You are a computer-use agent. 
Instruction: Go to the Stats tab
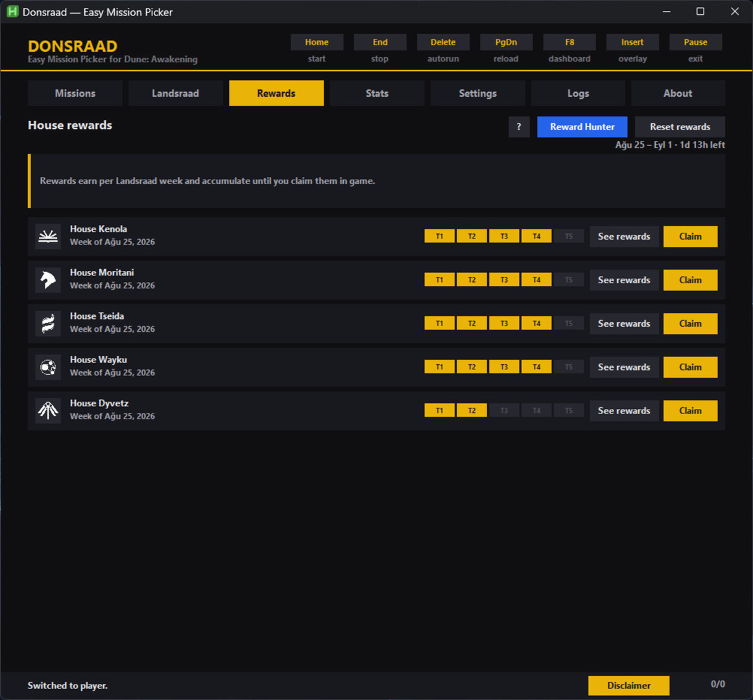coord(377,93)
